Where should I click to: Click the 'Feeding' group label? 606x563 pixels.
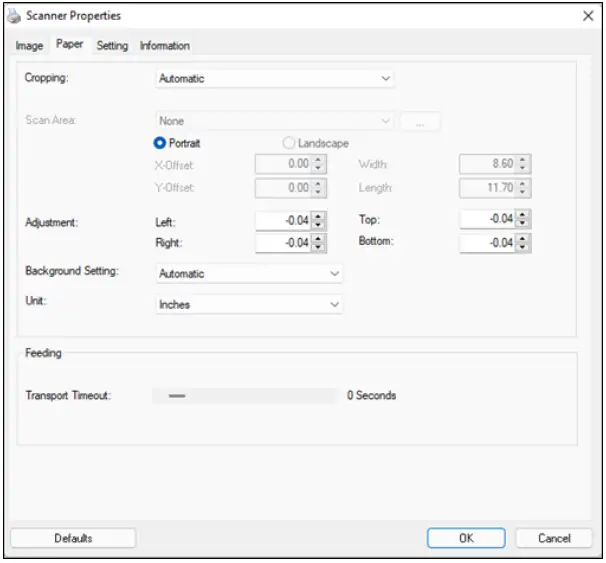43,353
